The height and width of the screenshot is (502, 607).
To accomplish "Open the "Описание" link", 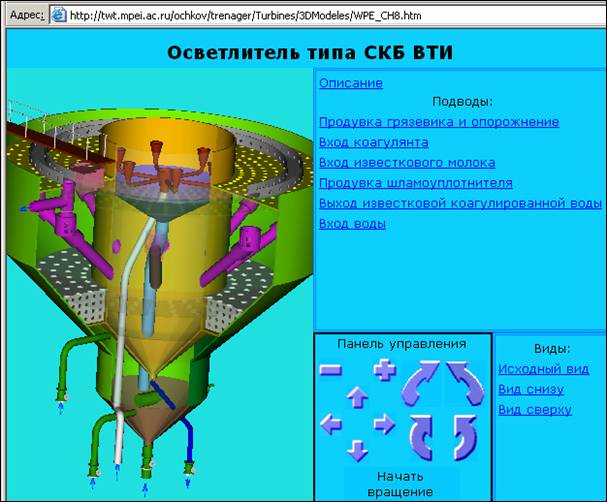I will coord(351,83).
